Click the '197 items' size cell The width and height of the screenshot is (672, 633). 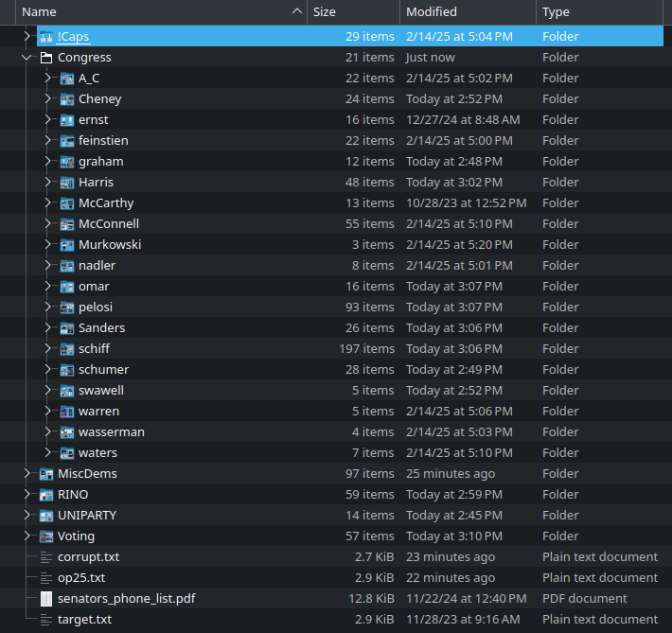click(367, 349)
